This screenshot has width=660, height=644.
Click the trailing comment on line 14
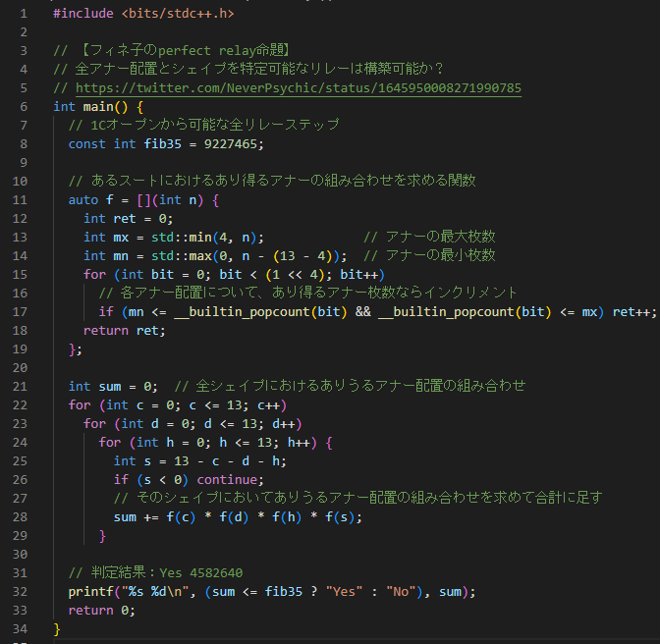coord(429,256)
